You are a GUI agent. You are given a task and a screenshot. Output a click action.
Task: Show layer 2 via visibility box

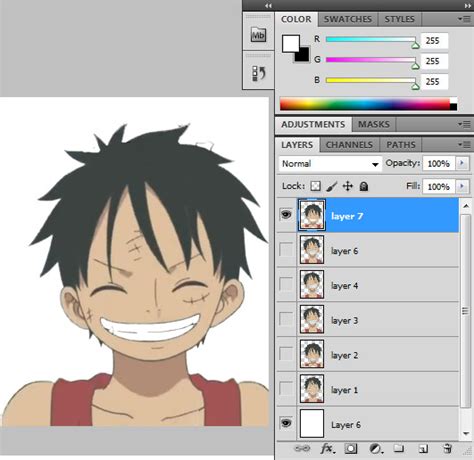(286, 354)
